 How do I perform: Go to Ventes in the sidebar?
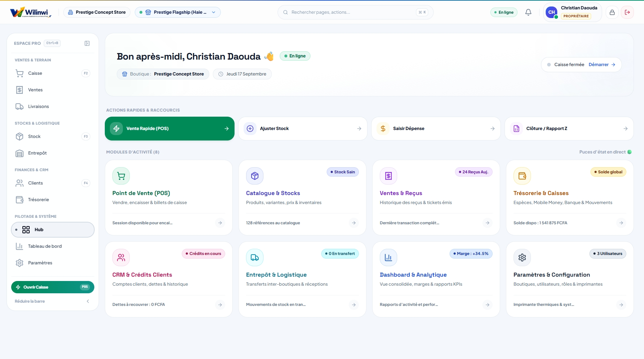[x=53, y=90]
